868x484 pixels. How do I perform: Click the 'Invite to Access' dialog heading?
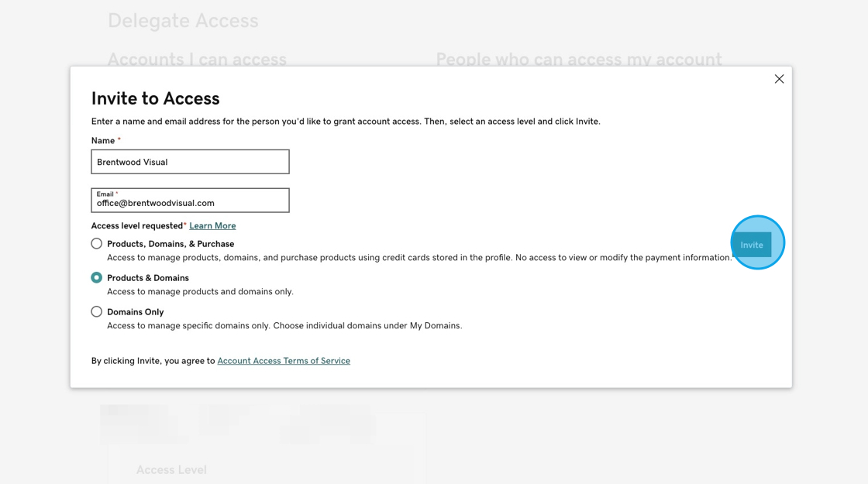pyautogui.click(x=156, y=98)
